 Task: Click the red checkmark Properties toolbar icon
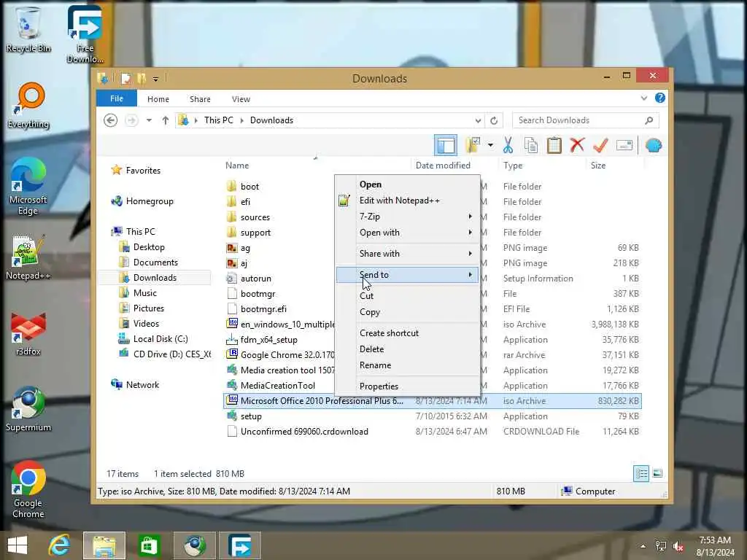[600, 145]
